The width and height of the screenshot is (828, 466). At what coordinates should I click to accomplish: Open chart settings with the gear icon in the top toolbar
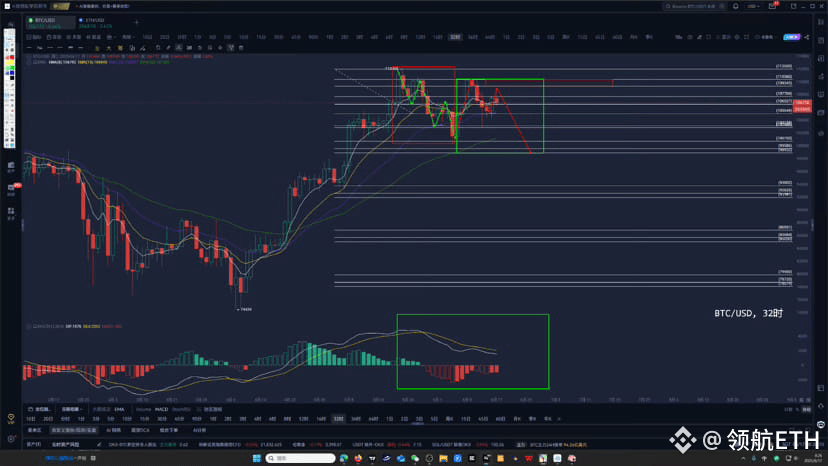737,37
